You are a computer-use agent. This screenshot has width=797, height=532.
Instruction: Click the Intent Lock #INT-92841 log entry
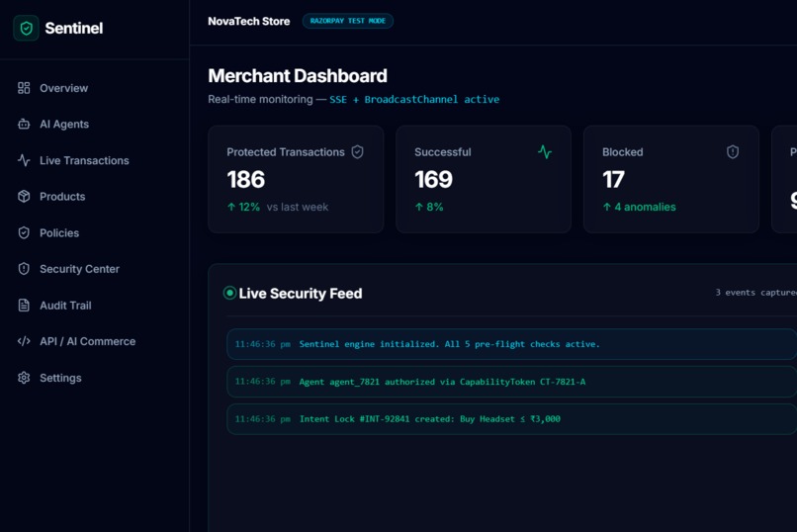click(x=512, y=419)
